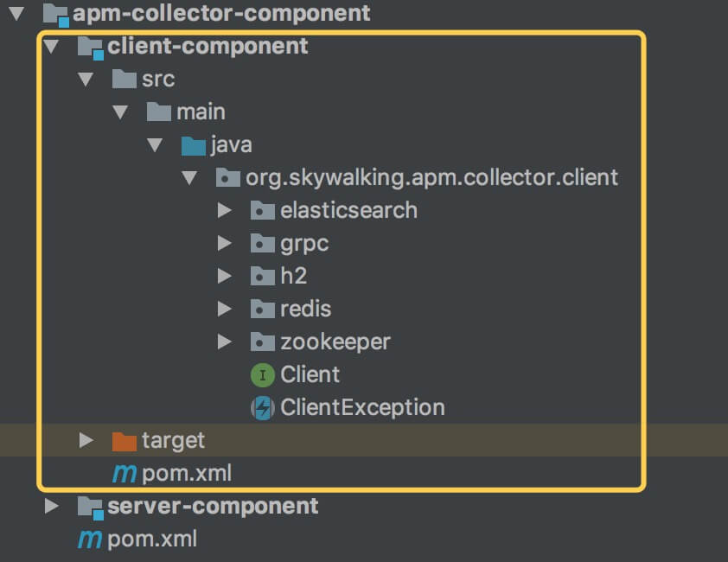Click the h2 package icon

click(263, 277)
